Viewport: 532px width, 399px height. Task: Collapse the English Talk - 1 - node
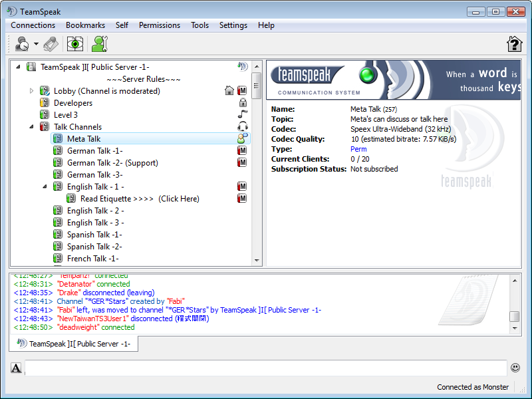click(x=45, y=187)
